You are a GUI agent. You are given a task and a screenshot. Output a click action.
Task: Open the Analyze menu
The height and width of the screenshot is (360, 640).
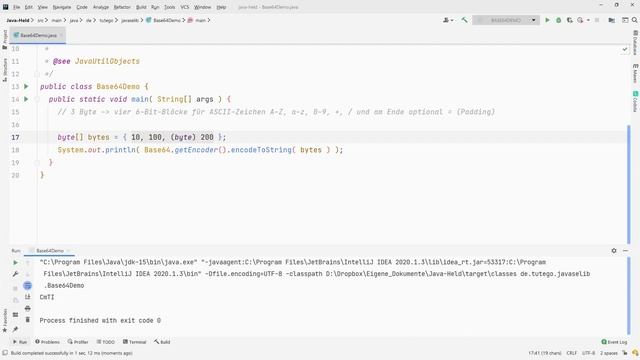(x=100, y=7)
